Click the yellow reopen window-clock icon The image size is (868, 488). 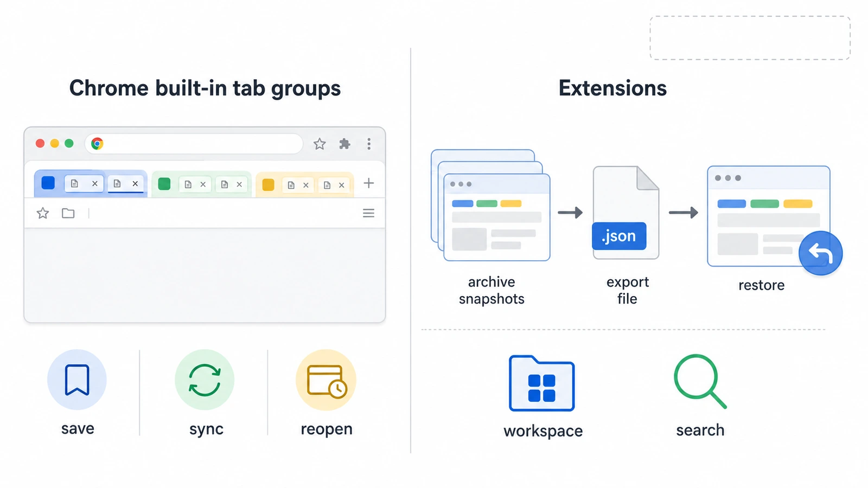pyautogui.click(x=326, y=380)
